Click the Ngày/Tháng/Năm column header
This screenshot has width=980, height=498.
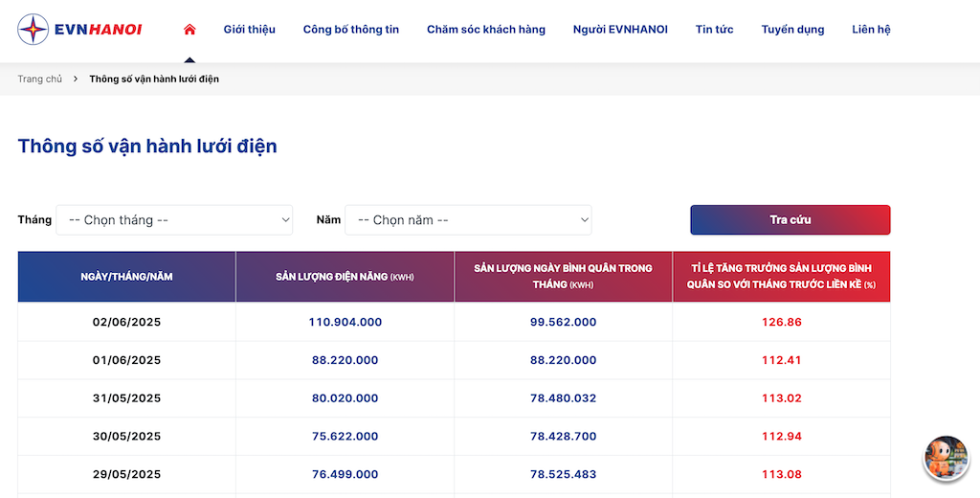click(127, 277)
